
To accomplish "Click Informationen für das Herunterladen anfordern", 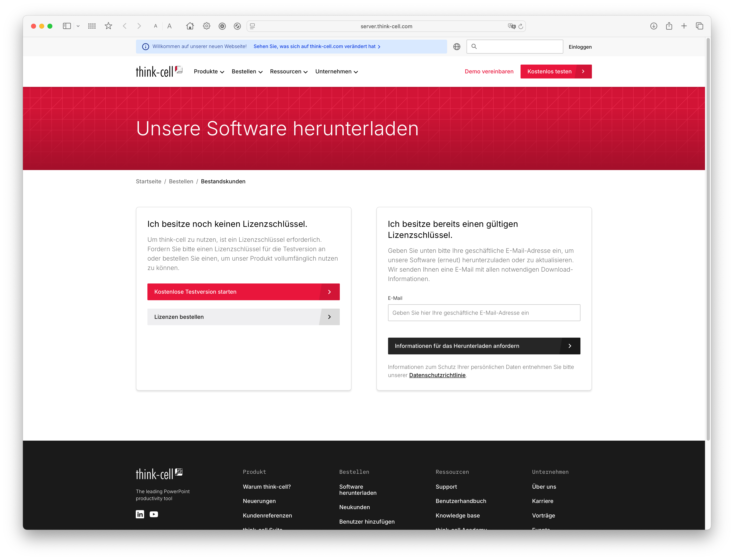I will (484, 346).
